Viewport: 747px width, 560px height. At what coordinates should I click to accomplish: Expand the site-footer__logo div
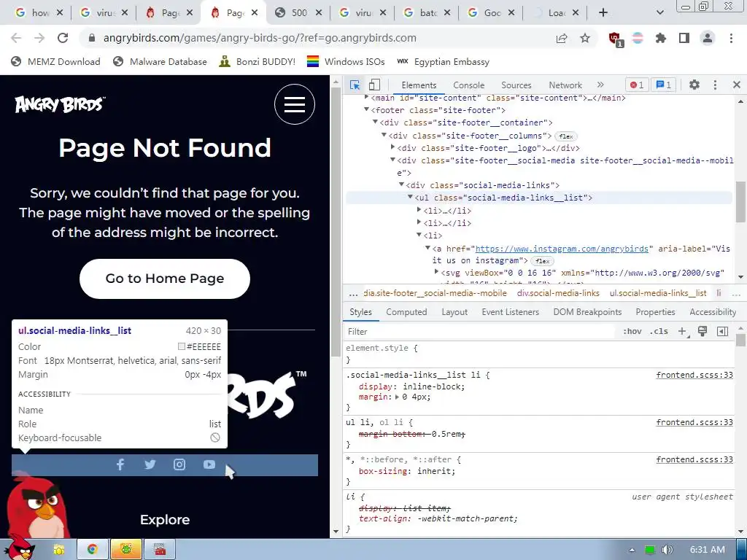click(x=392, y=147)
